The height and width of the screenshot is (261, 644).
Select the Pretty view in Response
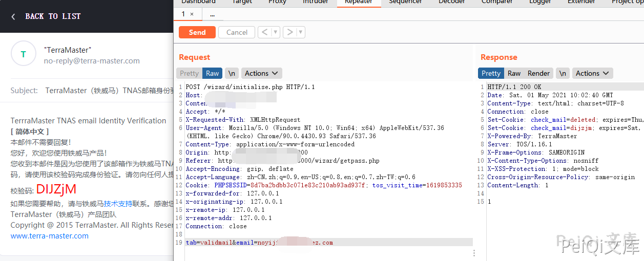tap(491, 73)
